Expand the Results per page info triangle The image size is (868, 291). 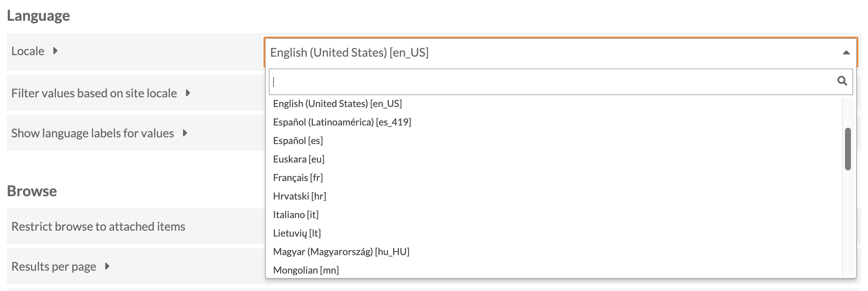[x=107, y=266]
